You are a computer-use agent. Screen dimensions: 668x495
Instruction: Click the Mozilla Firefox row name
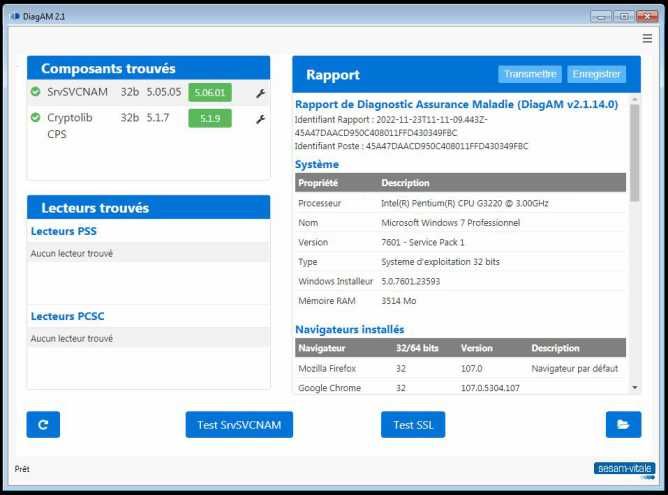(x=327, y=368)
